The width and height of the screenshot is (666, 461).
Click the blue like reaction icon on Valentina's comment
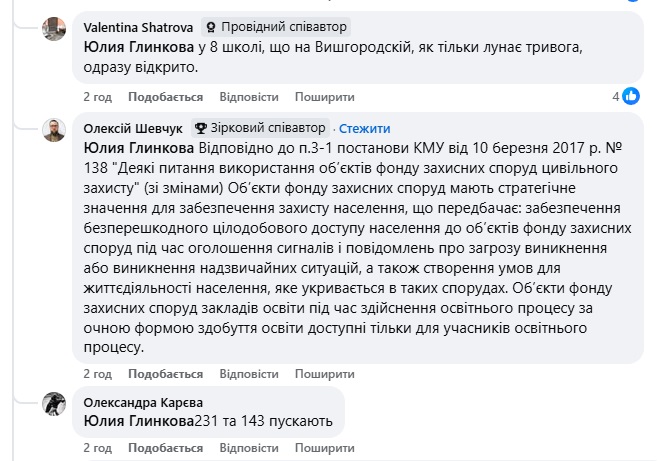pos(631,96)
